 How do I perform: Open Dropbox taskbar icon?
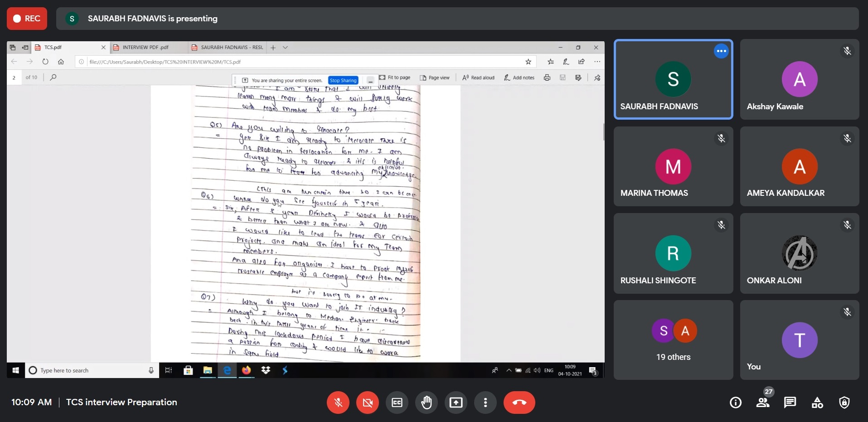266,370
